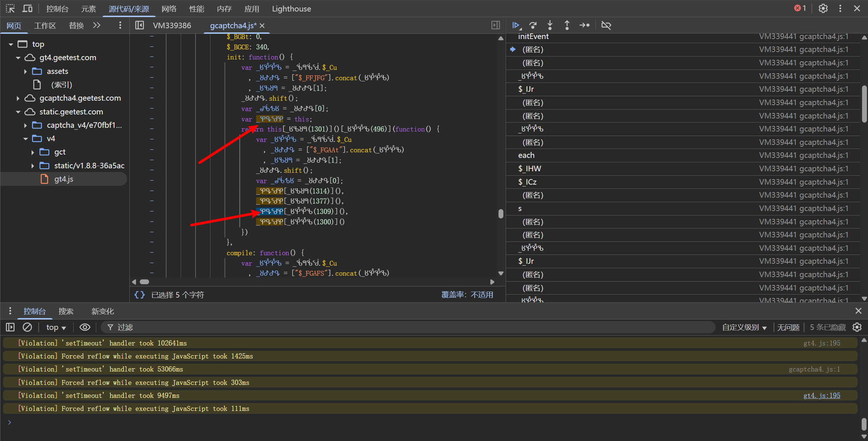Pretty print the source with braces icon
Viewport: 868px width, 441px height.
tap(140, 295)
